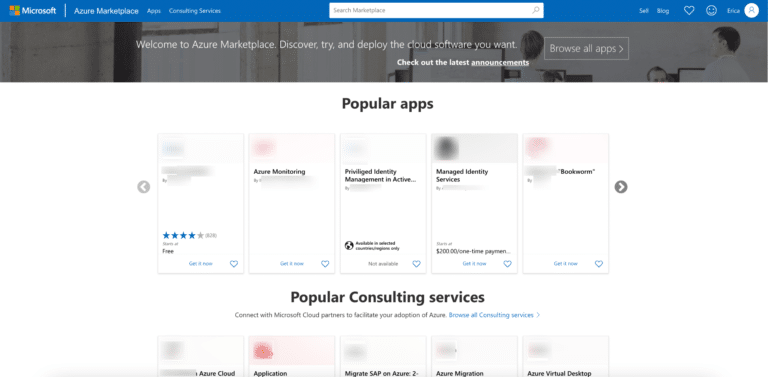Open Migrate SAP on Azure service card

pyautogui.click(x=383, y=356)
